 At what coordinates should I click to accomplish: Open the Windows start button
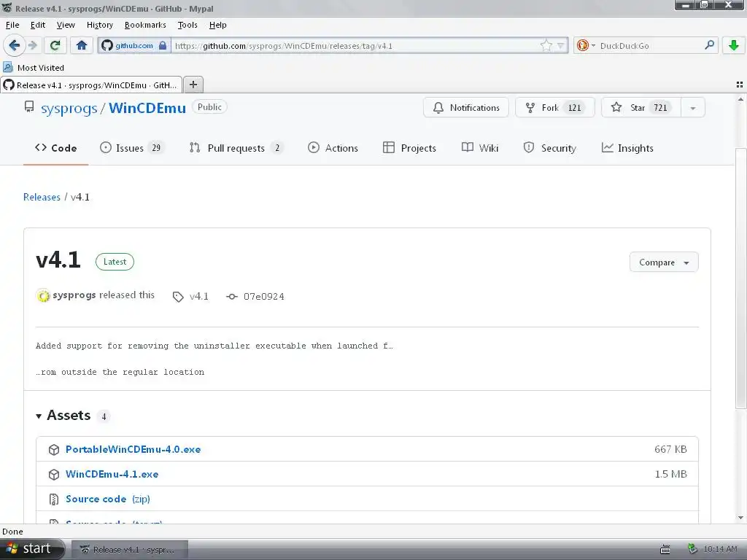(31, 549)
